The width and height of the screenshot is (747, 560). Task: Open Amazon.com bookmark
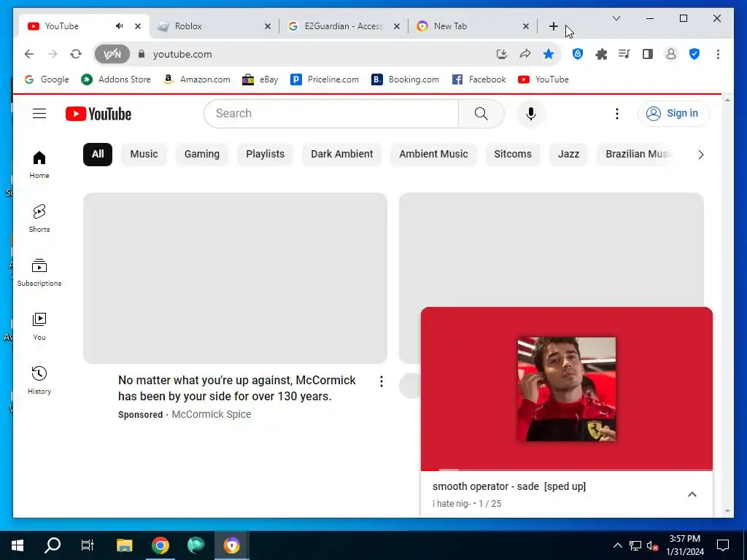pos(196,79)
